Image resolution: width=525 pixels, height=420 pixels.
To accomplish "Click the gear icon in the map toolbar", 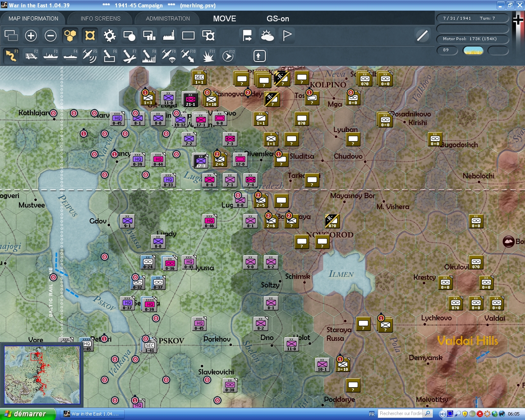I will tap(110, 36).
